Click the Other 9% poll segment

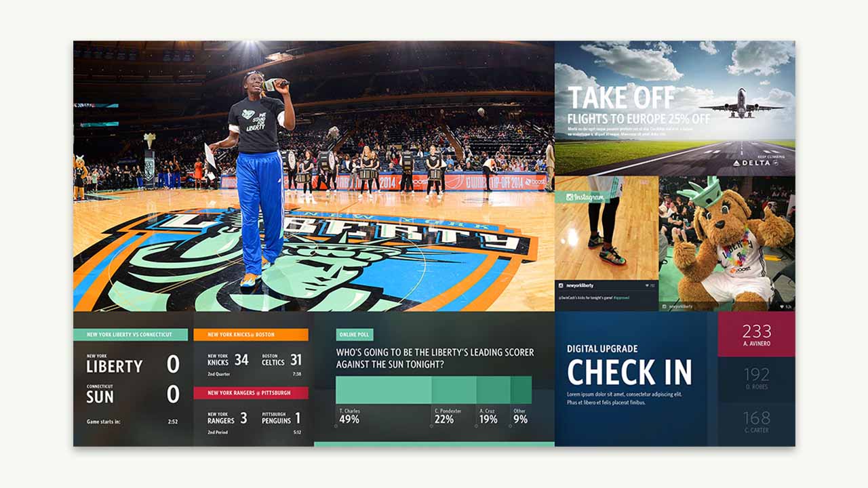point(521,390)
